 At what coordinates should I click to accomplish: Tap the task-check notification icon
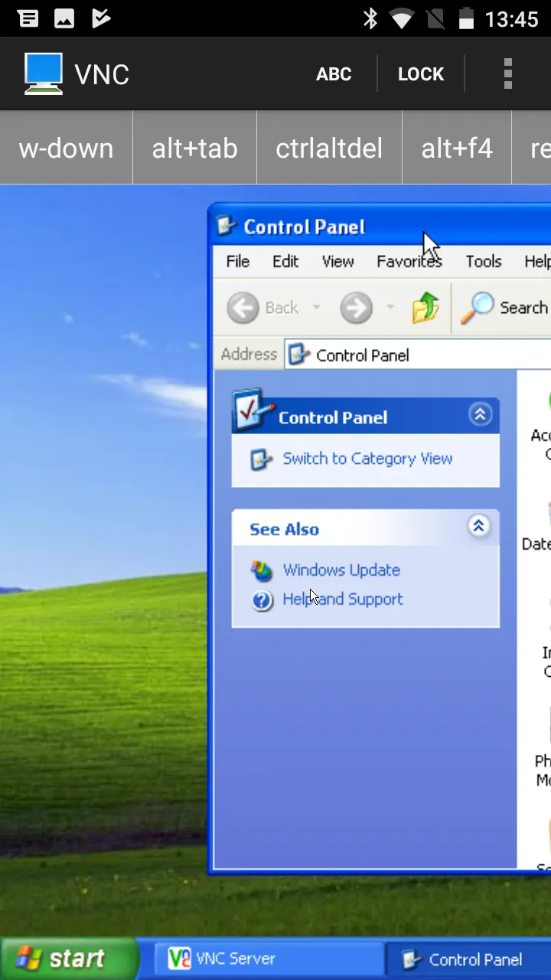[x=101, y=19]
